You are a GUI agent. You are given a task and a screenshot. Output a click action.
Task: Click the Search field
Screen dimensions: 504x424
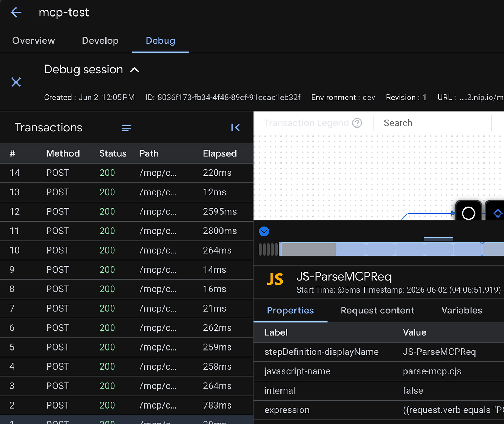pyautogui.click(x=433, y=123)
